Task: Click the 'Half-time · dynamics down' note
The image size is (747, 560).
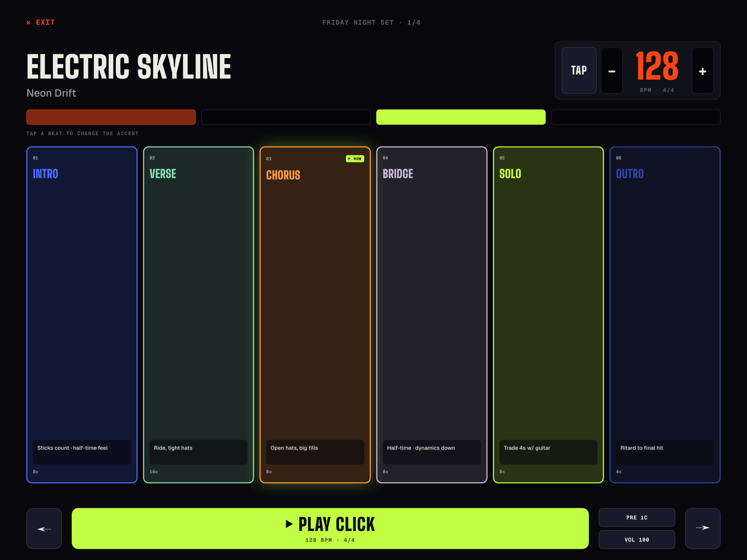Action: 432,452
